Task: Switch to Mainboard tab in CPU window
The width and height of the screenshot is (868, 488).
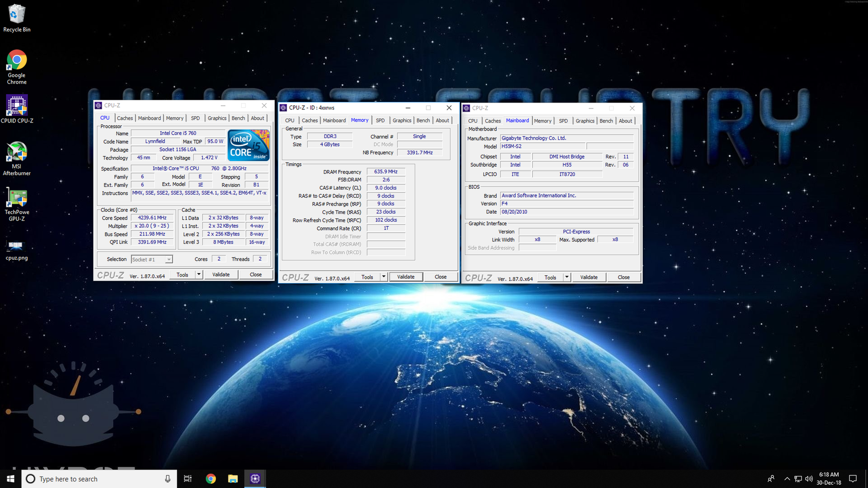Action: tap(149, 118)
